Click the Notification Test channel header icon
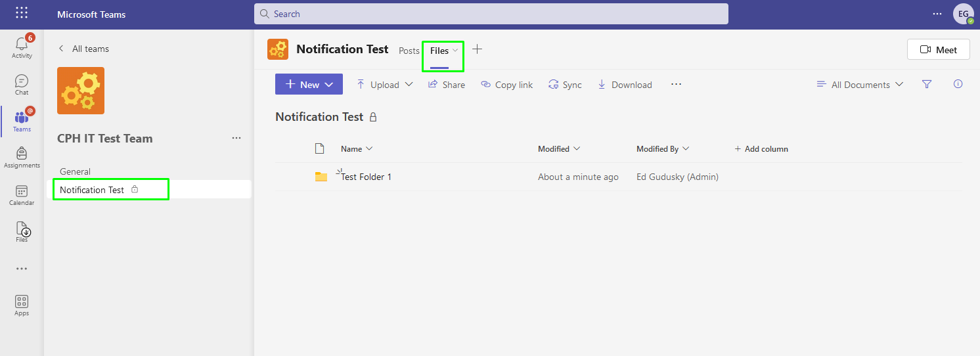This screenshot has width=980, height=356. tap(278, 49)
